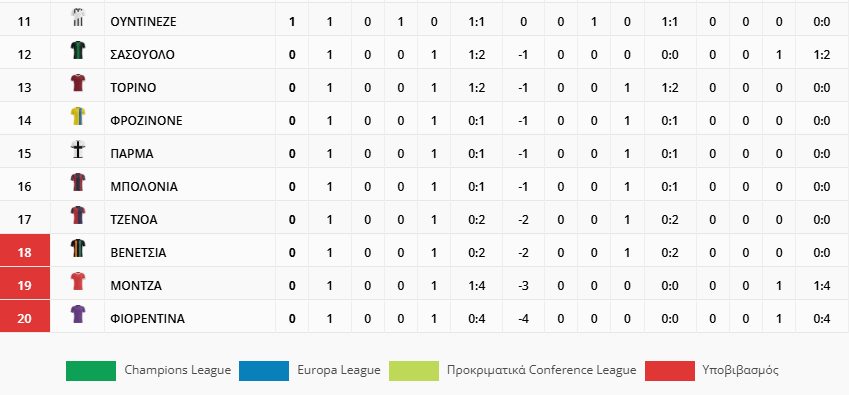Click the Torino maroon jersey icon
This screenshot has height=395, width=849.
(x=78, y=83)
